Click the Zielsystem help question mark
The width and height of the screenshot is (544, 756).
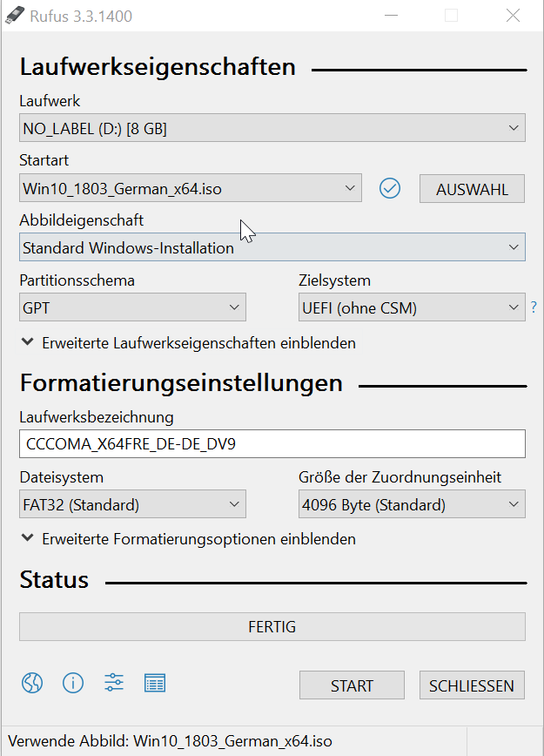(534, 307)
